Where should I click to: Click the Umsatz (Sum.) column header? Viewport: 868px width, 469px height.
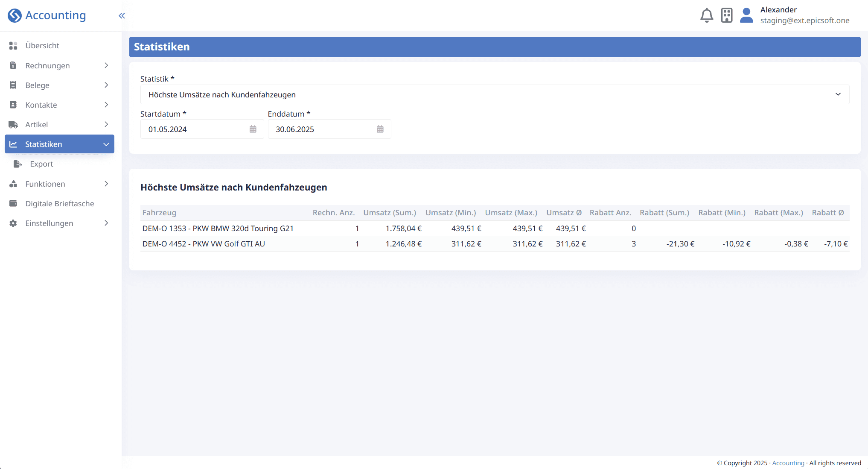pos(390,213)
